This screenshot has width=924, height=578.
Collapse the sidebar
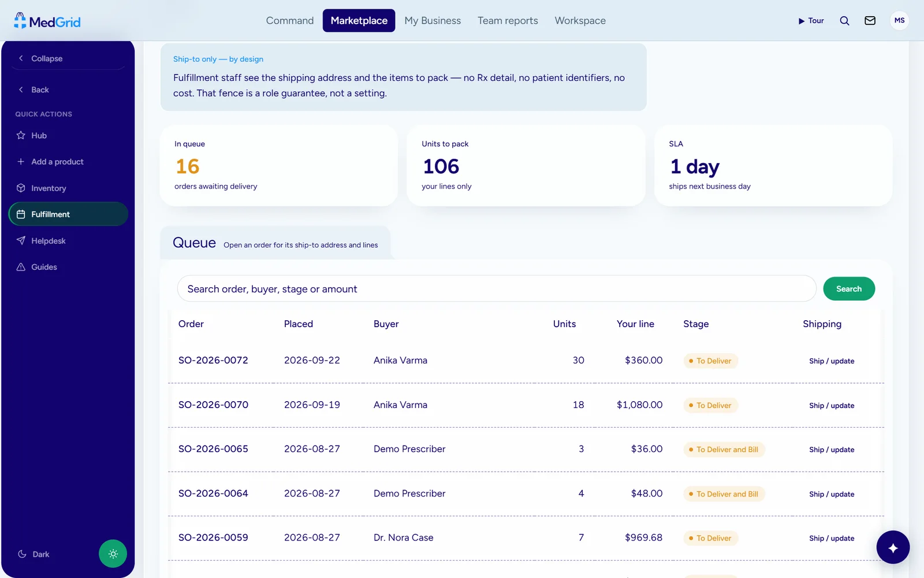[40, 58]
